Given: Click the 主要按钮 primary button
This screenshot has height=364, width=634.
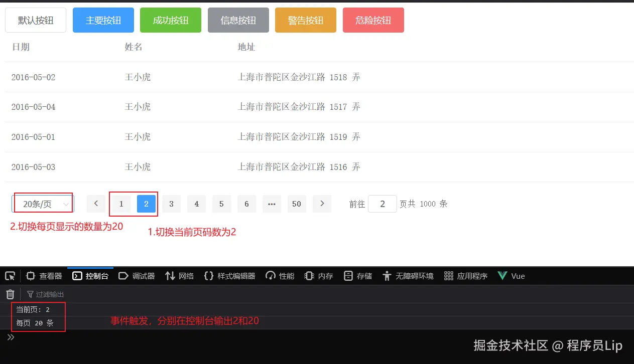Looking at the screenshot, I should (x=103, y=20).
